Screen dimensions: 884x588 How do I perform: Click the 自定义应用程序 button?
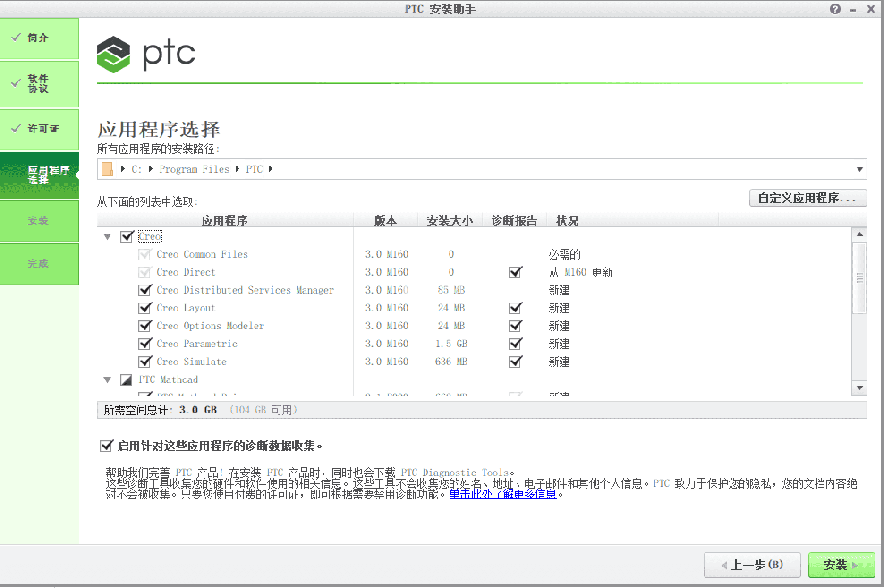808,198
